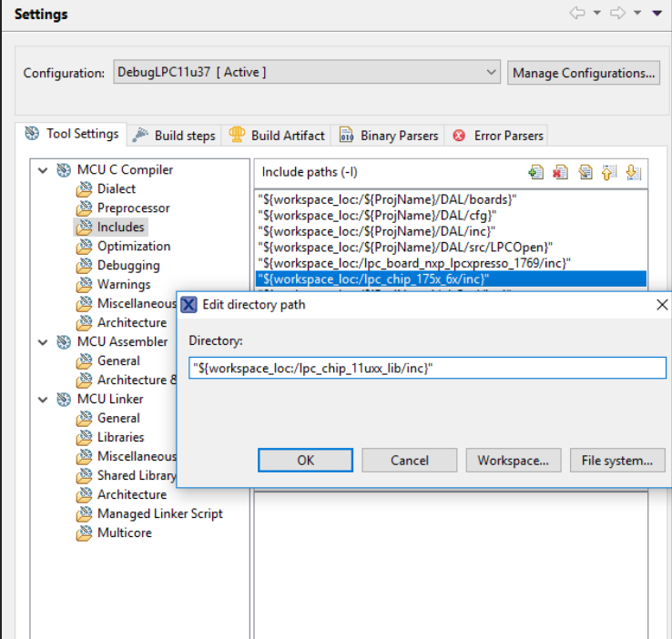Open the back history dropdown arrow

coord(597,13)
